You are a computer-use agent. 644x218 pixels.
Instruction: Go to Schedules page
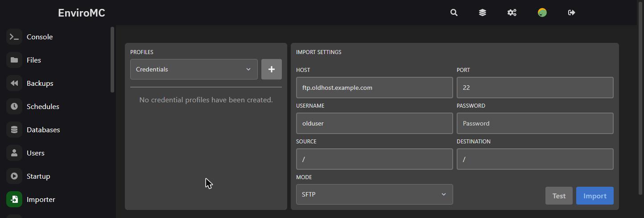[x=43, y=106]
